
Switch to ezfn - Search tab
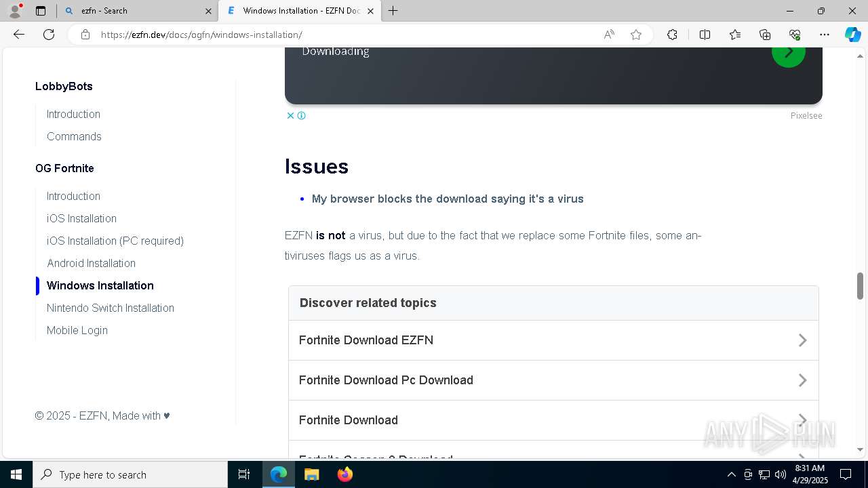tap(138, 11)
